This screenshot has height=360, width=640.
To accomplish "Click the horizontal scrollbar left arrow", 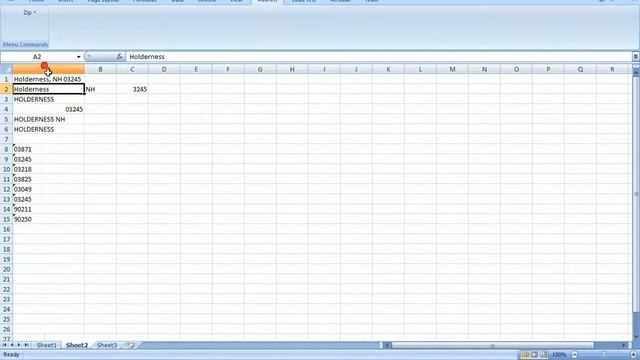I will click(x=388, y=345).
